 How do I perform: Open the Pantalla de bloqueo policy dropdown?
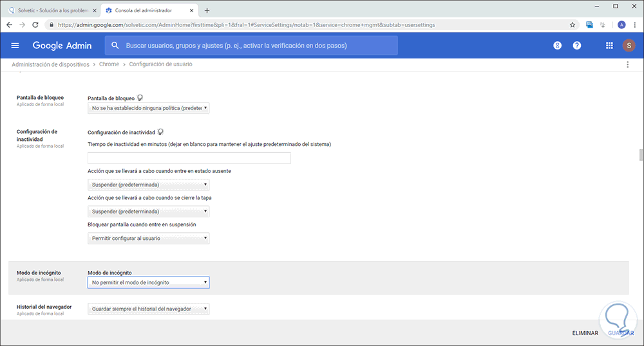tap(149, 109)
